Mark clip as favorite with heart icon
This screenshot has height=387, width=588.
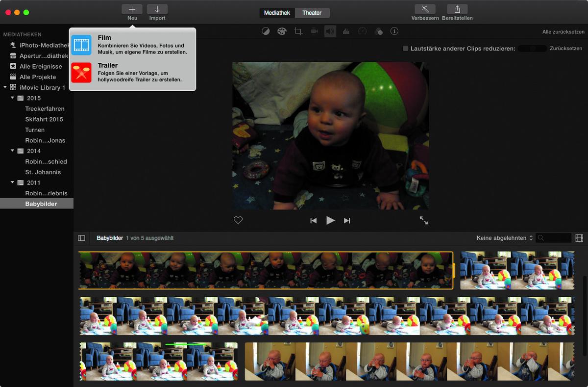pyautogui.click(x=238, y=221)
